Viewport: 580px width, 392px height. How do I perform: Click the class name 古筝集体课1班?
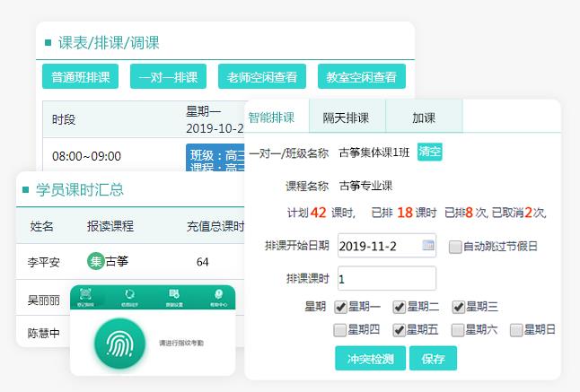(x=374, y=152)
